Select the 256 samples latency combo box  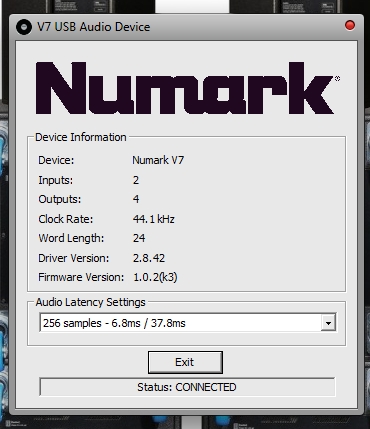point(188,322)
